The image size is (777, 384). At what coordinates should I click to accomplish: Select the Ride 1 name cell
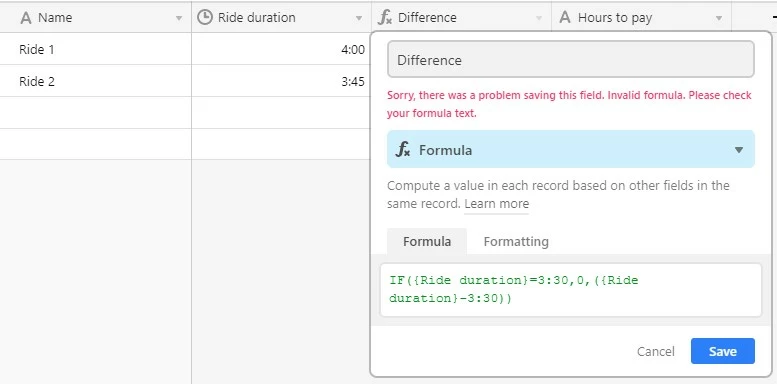point(96,49)
